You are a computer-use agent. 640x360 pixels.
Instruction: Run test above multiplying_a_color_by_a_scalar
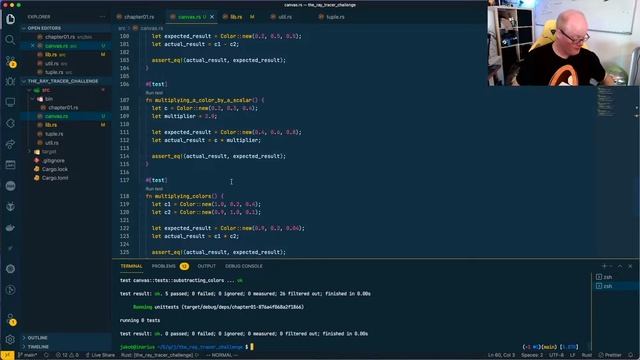coord(154,93)
